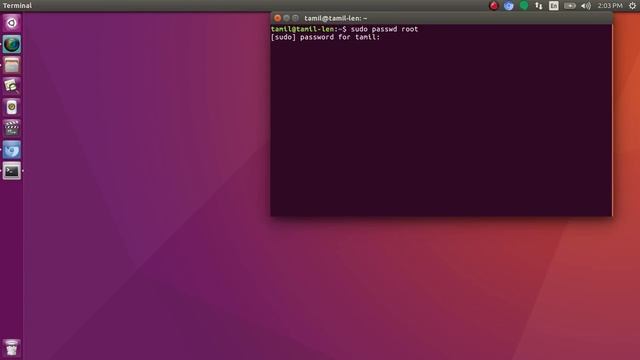640x360 pixels.
Task: Open the battery status indicator
Action: click(570, 6)
